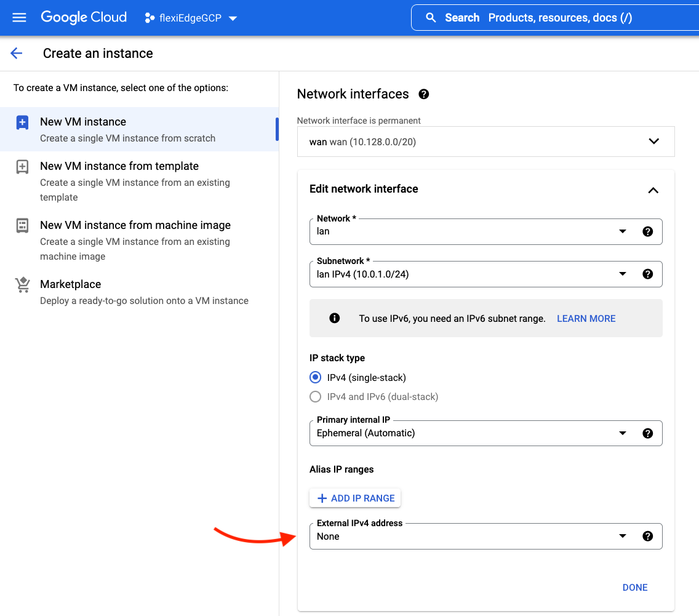Select IPv4 and IPv6 (dual-stack) option
The image size is (699, 616).
(x=316, y=397)
